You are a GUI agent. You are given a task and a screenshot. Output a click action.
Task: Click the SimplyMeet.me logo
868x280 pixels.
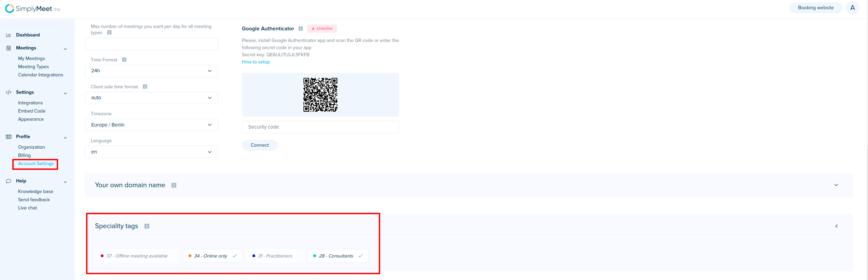32,9
